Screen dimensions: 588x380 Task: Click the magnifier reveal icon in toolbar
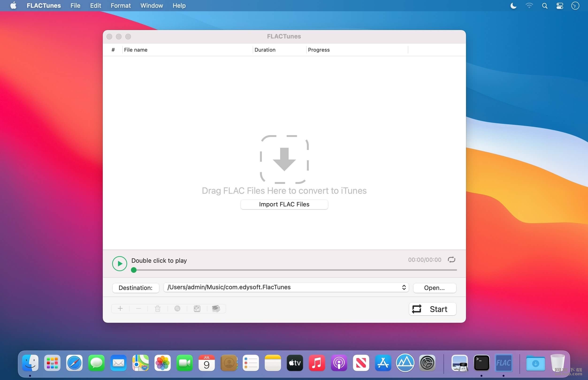(x=177, y=308)
